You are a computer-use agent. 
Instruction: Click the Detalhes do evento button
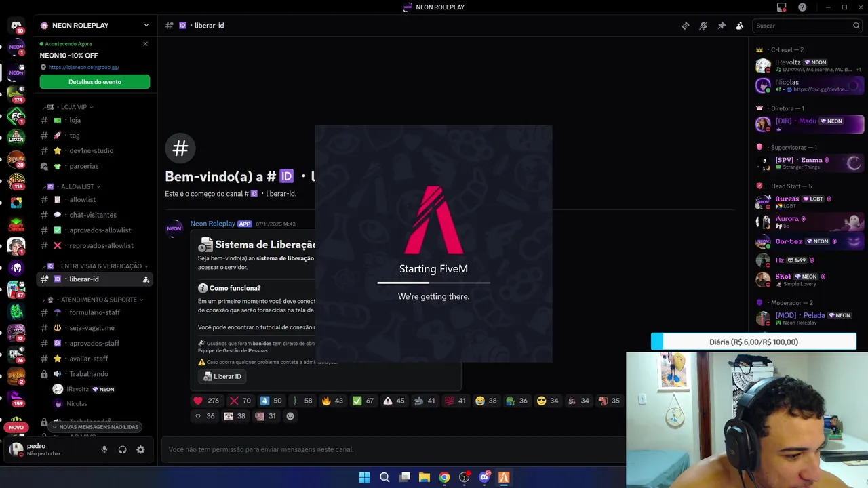(x=95, y=82)
